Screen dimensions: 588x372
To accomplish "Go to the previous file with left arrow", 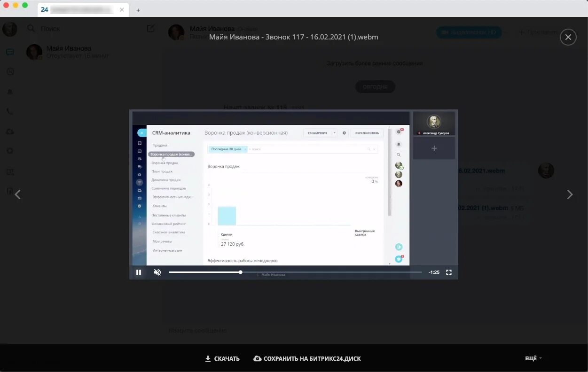I will click(x=17, y=194).
